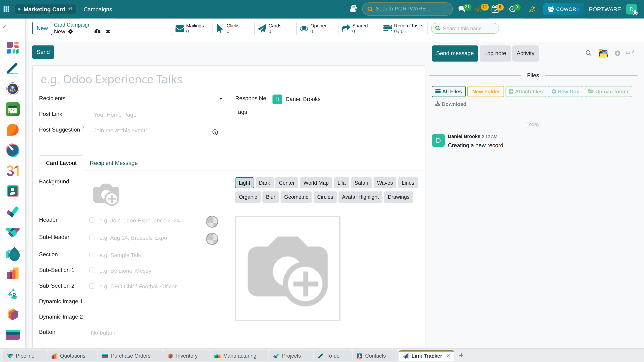Open the green calendar sidebar app
The width and height of the screenshot is (644, 362).
click(13, 109)
